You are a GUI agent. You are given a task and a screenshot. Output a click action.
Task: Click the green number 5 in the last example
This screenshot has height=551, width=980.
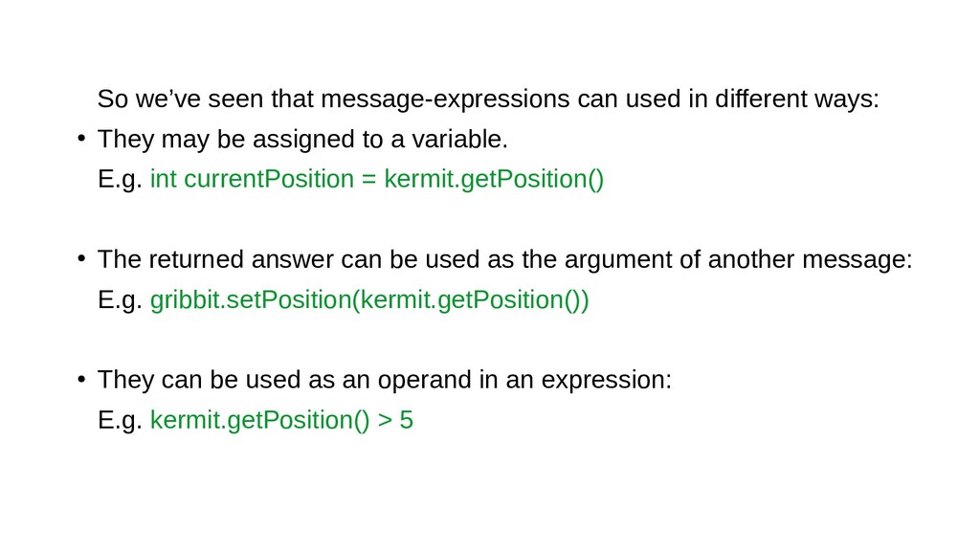(x=406, y=420)
